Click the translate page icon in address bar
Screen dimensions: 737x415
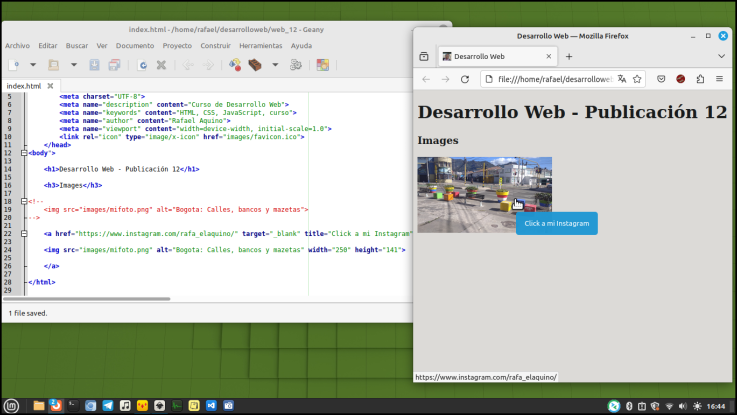(622, 79)
